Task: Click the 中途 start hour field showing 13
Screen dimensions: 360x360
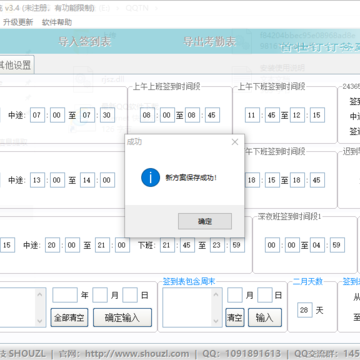Action: (37, 180)
